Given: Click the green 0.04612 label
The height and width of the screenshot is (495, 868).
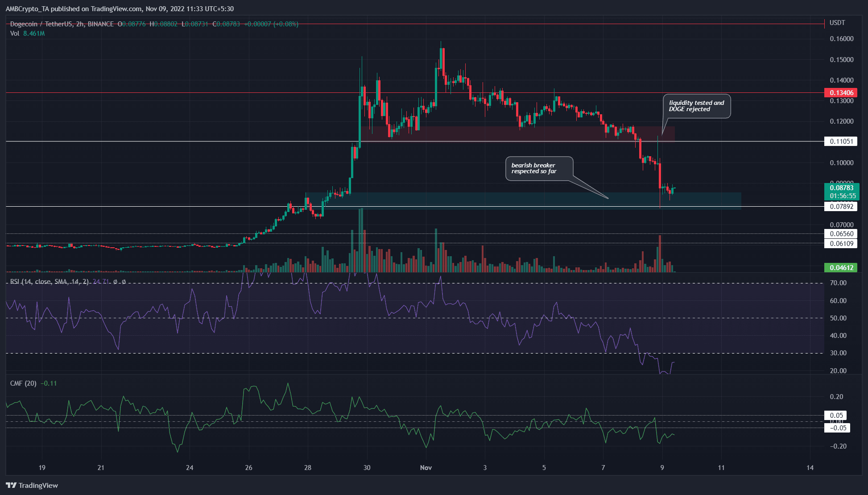Looking at the screenshot, I should 841,268.
